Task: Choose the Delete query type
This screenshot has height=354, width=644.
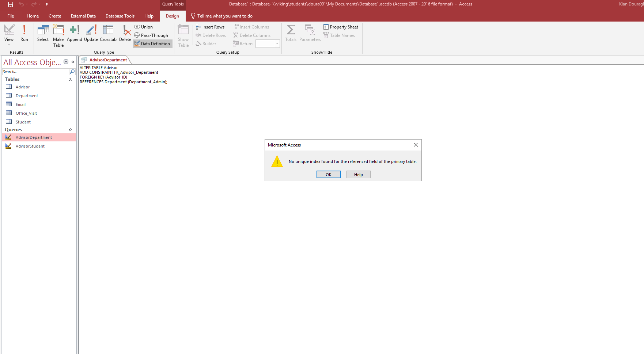Action: coord(125,33)
